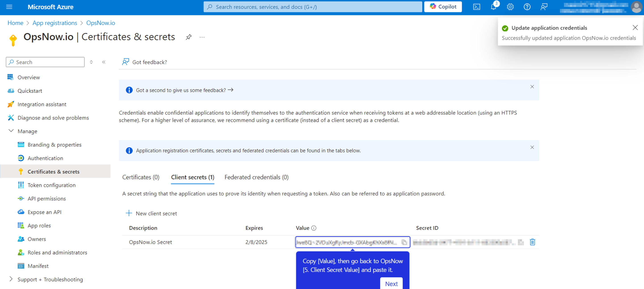
Task: Copy the client secret Value to clipboard
Action: point(404,242)
